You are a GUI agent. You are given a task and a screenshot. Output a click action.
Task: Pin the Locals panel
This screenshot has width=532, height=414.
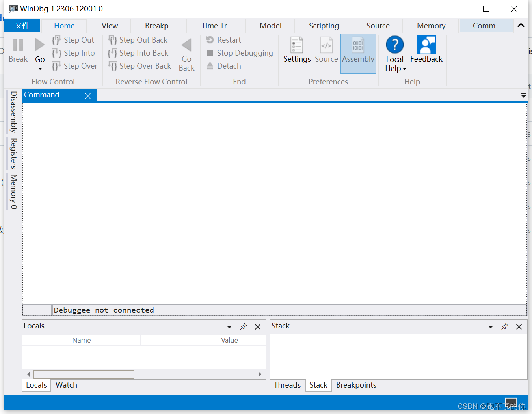click(x=244, y=327)
